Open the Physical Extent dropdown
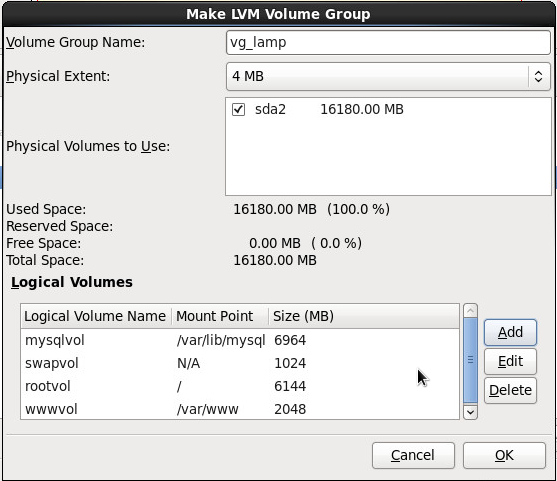The width and height of the screenshot is (557, 481). coord(388,76)
